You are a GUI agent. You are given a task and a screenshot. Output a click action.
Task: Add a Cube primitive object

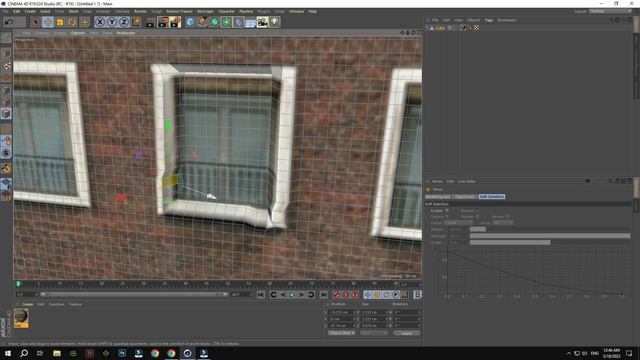[190, 22]
